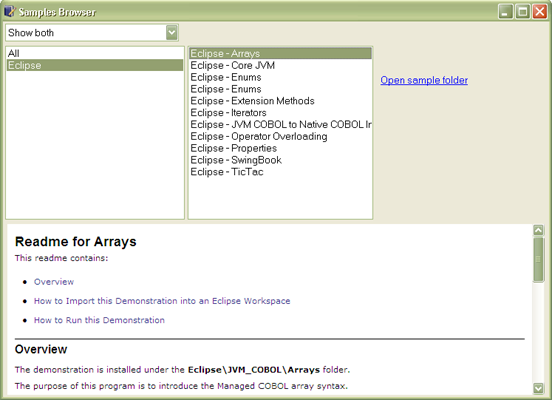Viewport: 552px width, 400px height.
Task: Select the Eclipse - Iterators sample
Action: click(280, 113)
